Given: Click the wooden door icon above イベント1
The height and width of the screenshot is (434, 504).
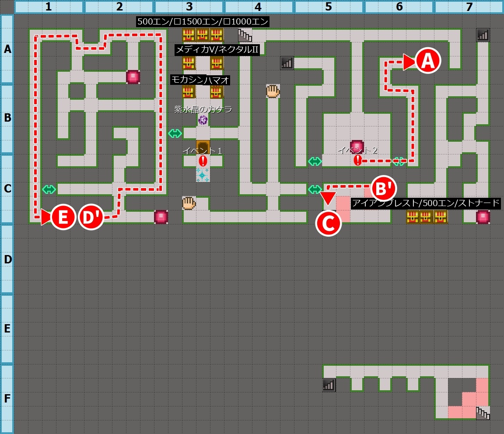Looking at the screenshot, I should 203,147.
